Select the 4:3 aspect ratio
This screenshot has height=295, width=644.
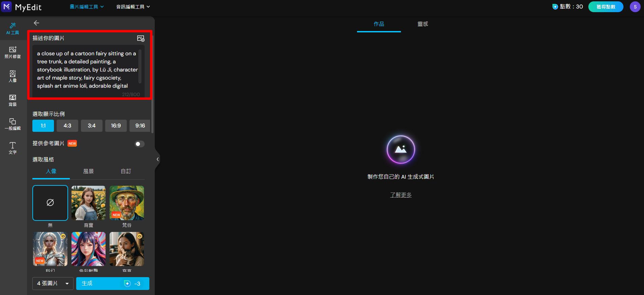pyautogui.click(x=67, y=126)
